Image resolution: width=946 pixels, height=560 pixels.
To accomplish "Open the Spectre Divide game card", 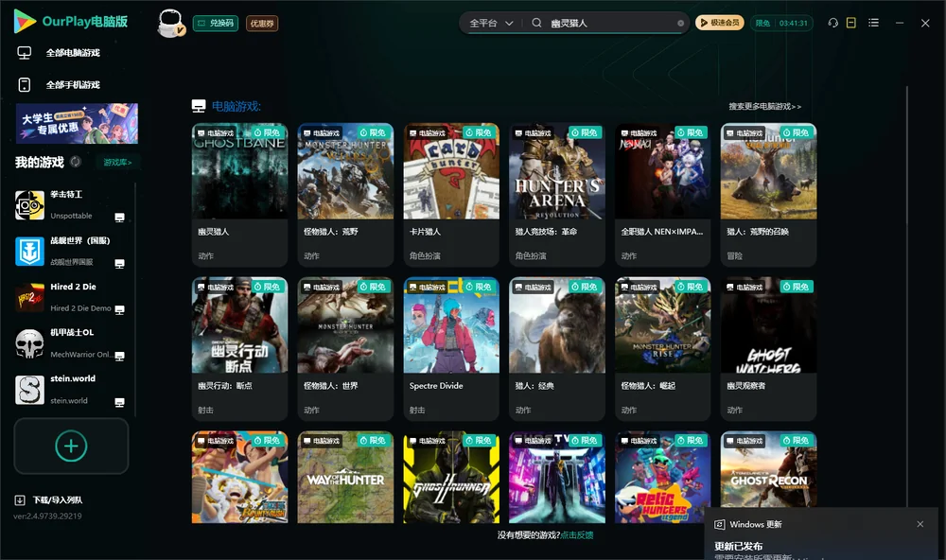I will pyautogui.click(x=451, y=349).
